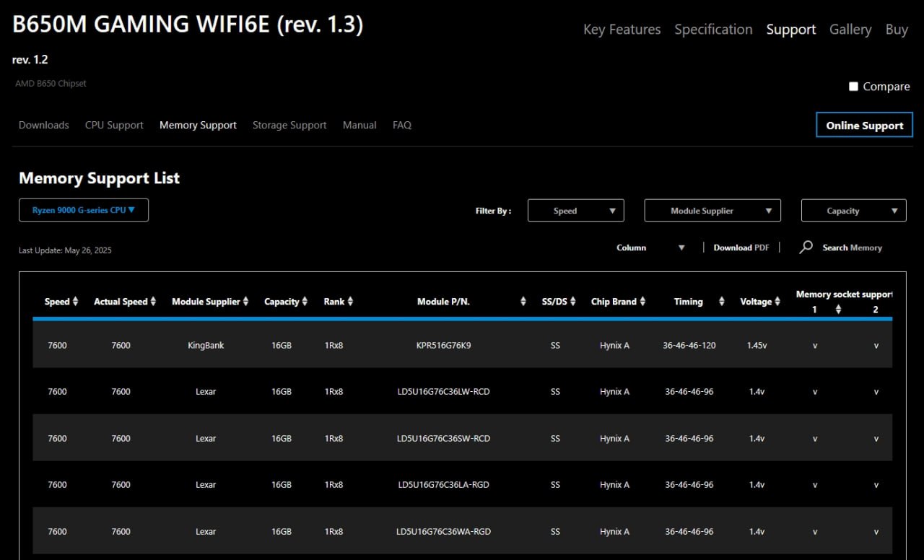Click module number LD5U16G76C36LW-RCD
Image resolution: width=924 pixels, height=560 pixels.
tap(443, 392)
